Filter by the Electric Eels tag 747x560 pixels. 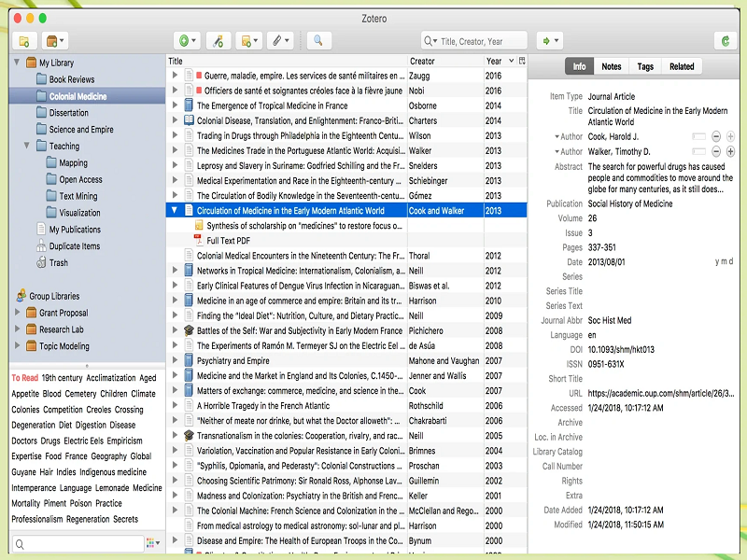(x=83, y=441)
